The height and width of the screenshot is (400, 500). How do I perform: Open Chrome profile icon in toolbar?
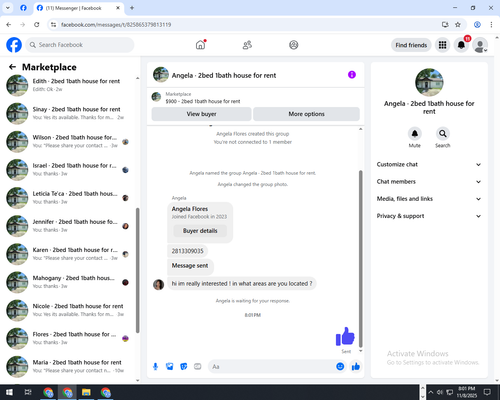point(477,25)
